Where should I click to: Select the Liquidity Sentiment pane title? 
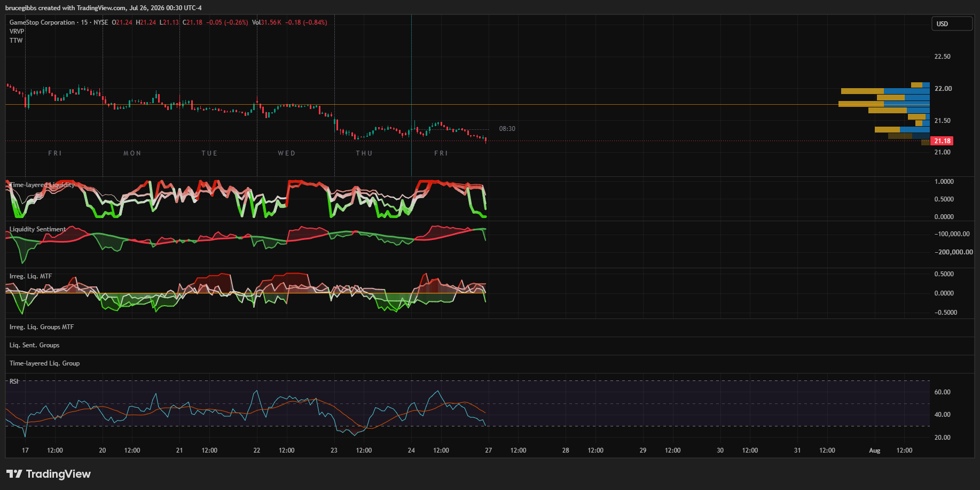[38, 229]
